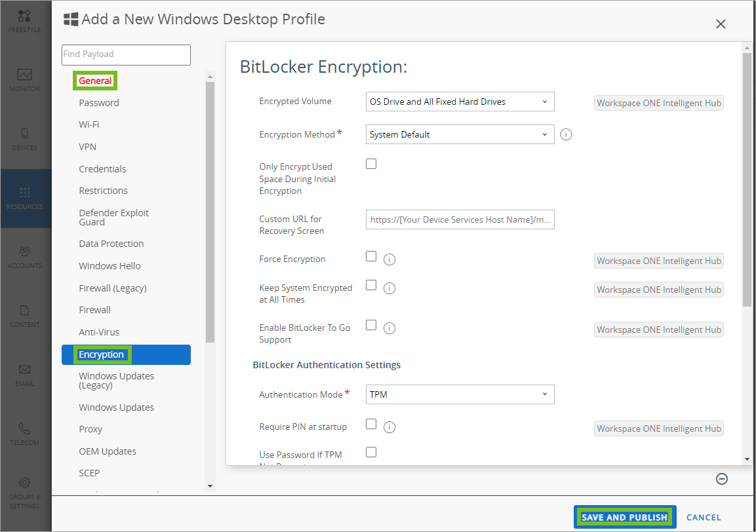756x532 pixels.
Task: Select the Windows Hello payload
Action: click(x=110, y=266)
